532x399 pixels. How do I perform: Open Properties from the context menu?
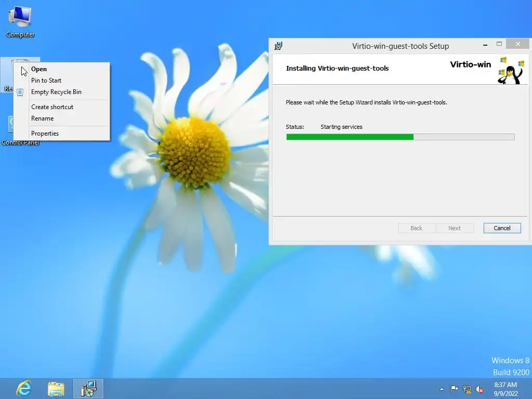tap(61, 134)
